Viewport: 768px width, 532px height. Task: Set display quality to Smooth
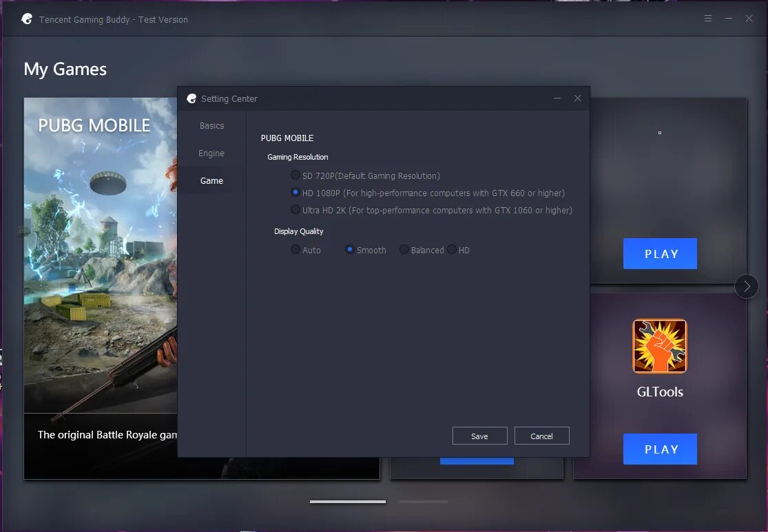[x=350, y=250]
